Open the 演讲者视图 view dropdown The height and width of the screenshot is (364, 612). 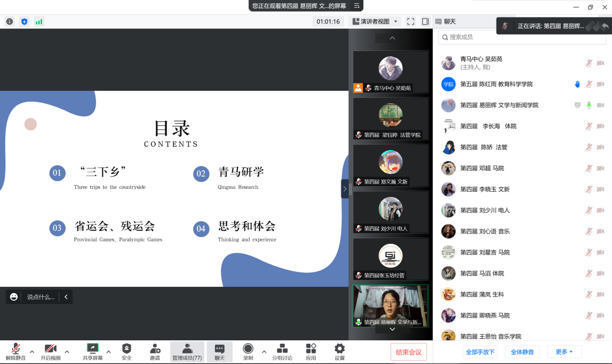pos(375,21)
